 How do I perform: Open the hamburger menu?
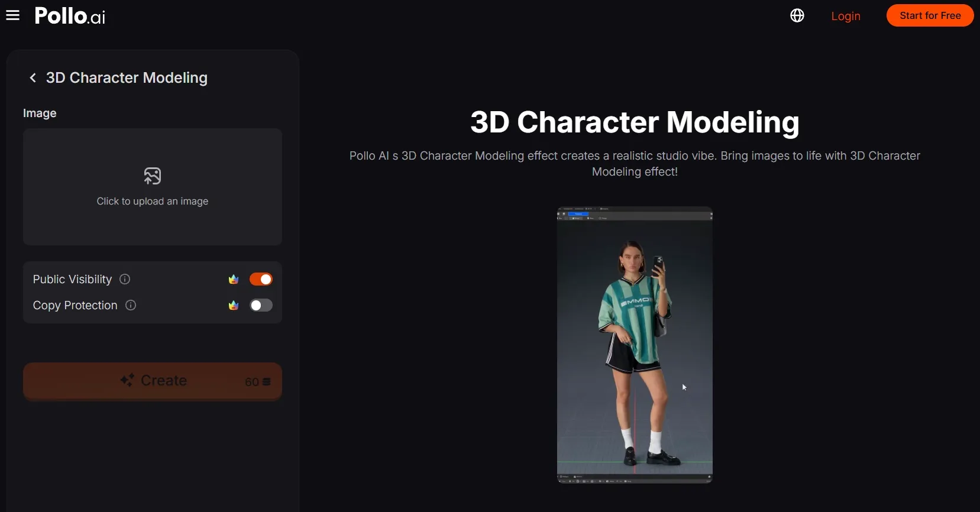(13, 15)
